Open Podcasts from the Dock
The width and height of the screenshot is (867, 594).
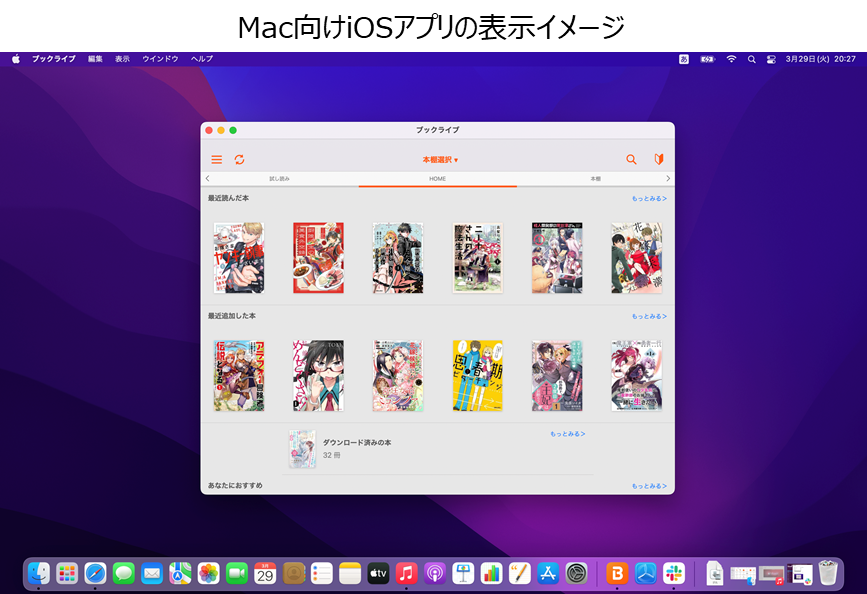coord(435,574)
